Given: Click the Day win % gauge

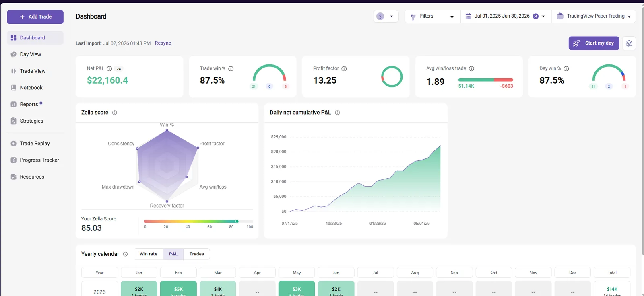Looking at the screenshot, I should pyautogui.click(x=609, y=73).
